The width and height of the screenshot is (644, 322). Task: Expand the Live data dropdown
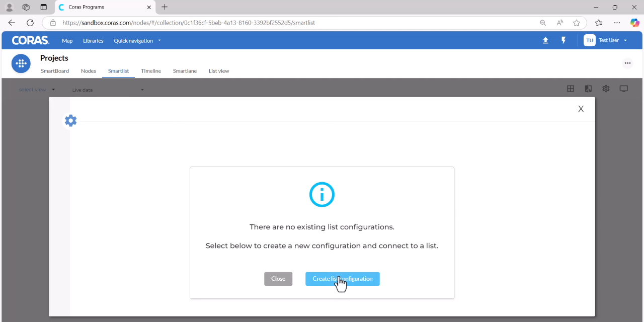[x=108, y=90]
